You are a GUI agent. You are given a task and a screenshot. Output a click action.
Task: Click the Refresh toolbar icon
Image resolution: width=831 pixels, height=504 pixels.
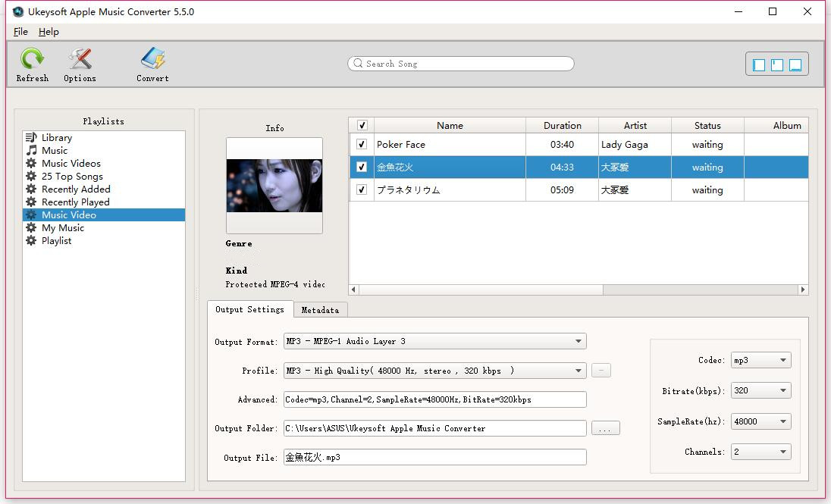point(32,58)
